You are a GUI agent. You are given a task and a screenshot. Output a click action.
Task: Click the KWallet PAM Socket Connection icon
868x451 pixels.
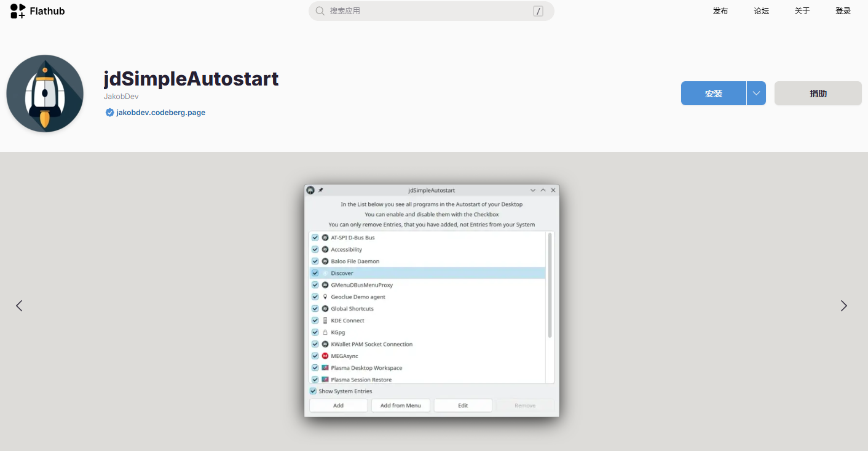325,344
